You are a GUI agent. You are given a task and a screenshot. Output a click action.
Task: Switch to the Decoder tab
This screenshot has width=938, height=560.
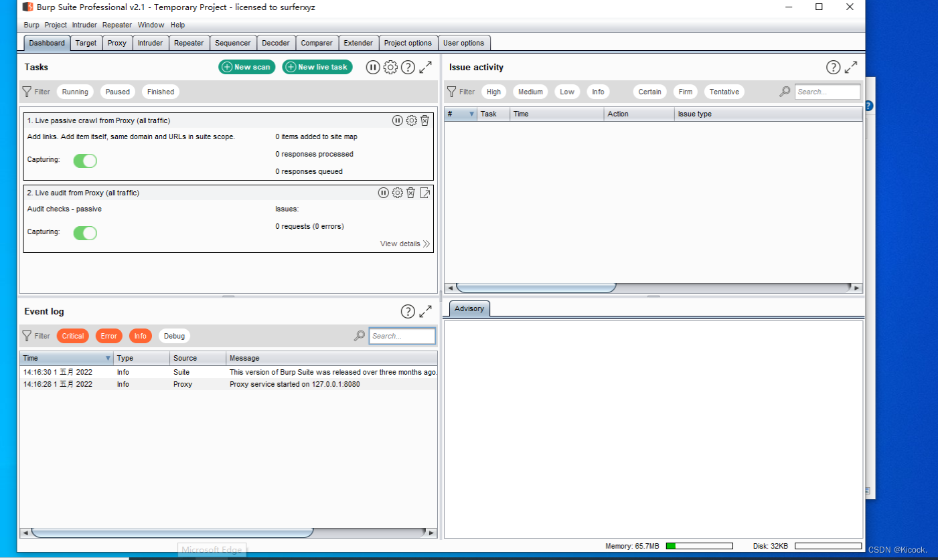[x=276, y=43]
